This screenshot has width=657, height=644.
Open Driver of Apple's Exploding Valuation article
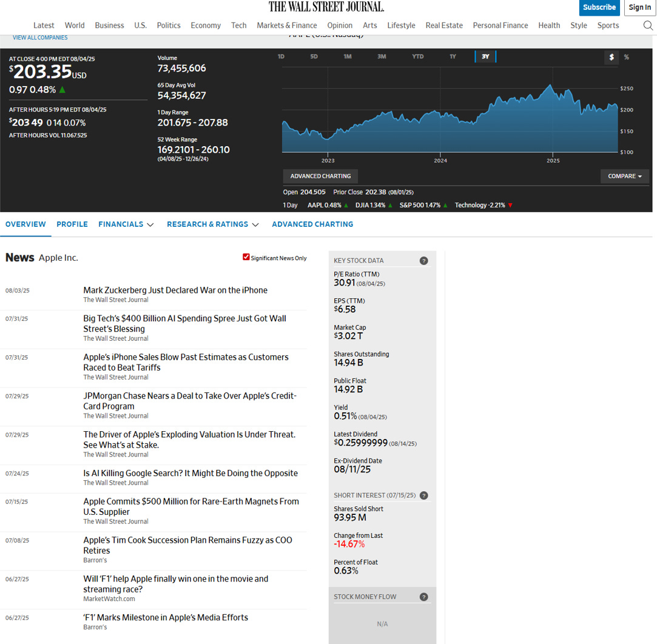(x=189, y=440)
